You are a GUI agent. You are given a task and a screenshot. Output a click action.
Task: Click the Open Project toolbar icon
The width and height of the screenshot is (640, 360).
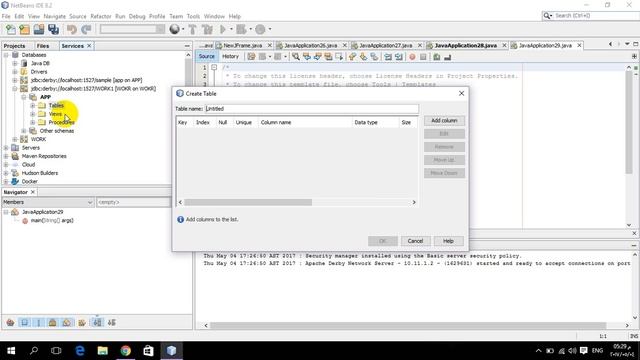tap(39, 29)
